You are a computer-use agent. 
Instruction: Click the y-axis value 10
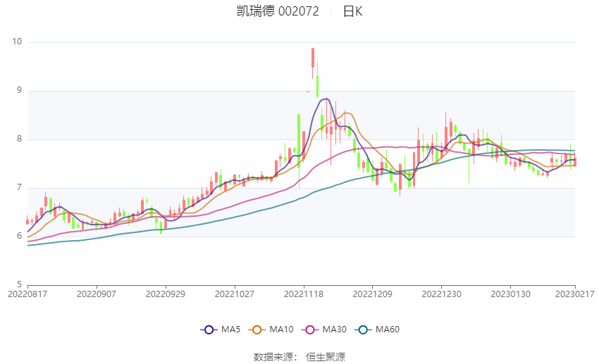click(17, 42)
